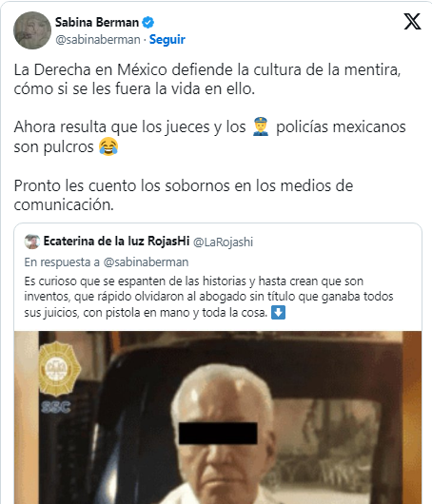Click the 'Pronto les cuento los sobornos' paragraph
The height and width of the screenshot is (504, 432).
(x=184, y=195)
